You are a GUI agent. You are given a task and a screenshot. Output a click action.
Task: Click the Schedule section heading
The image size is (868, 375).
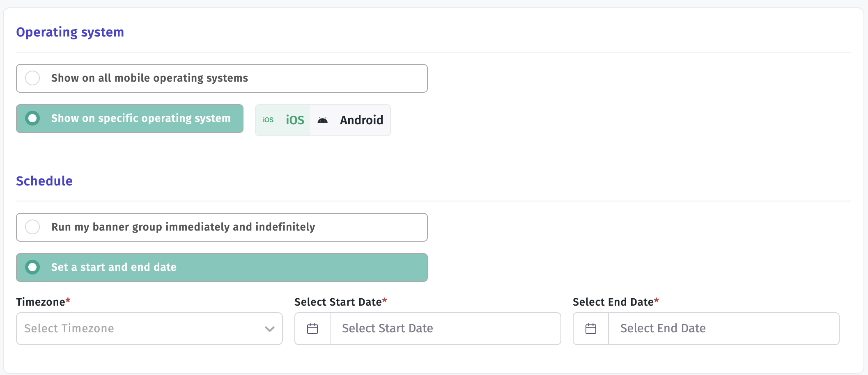44,181
